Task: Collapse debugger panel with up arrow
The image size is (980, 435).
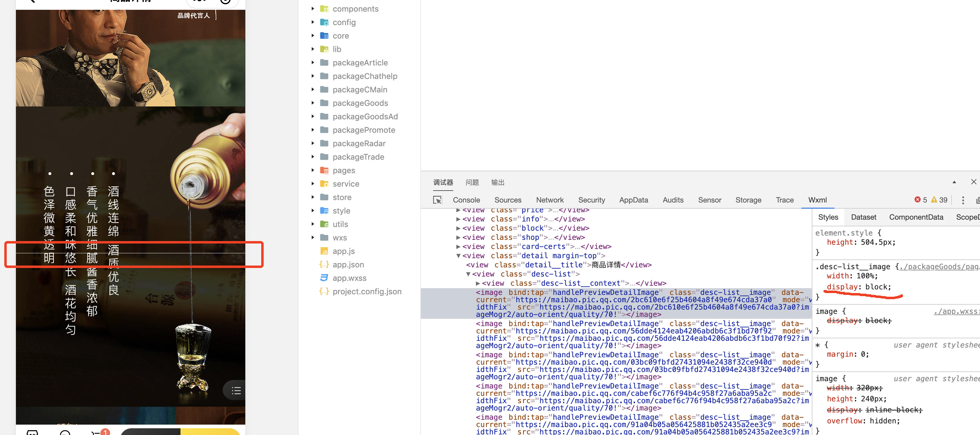Action: click(954, 182)
